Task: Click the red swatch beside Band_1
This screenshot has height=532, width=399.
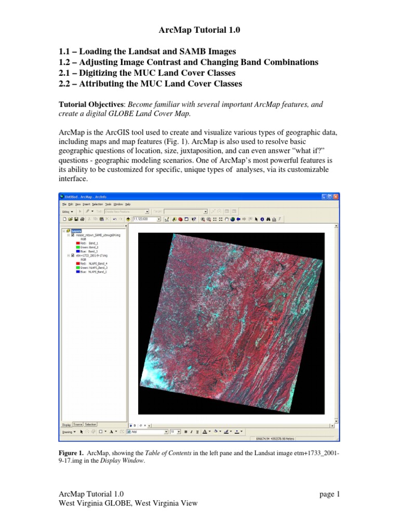Action: pyautogui.click(x=78, y=243)
